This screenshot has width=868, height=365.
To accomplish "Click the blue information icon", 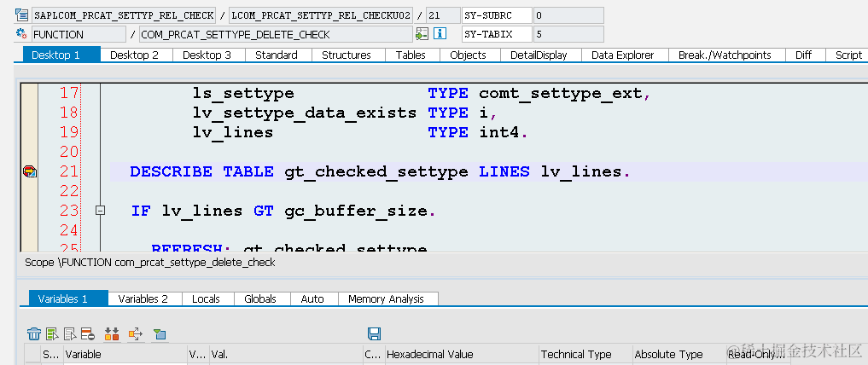I will pos(440,34).
